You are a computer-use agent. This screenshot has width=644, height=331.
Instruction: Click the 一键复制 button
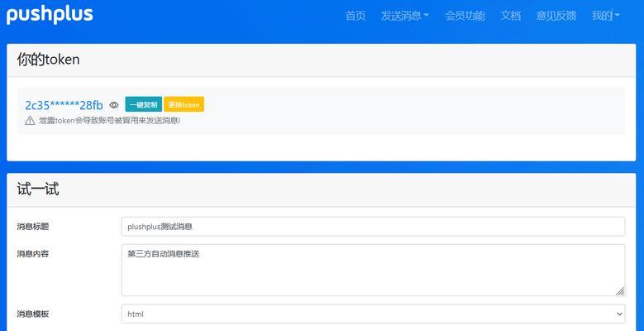143,104
